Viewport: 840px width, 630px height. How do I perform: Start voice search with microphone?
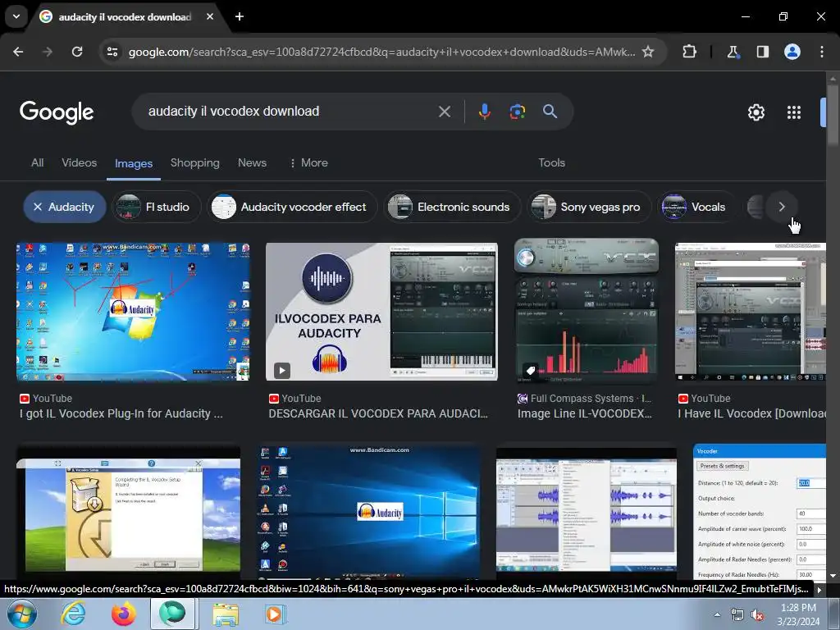tap(484, 112)
